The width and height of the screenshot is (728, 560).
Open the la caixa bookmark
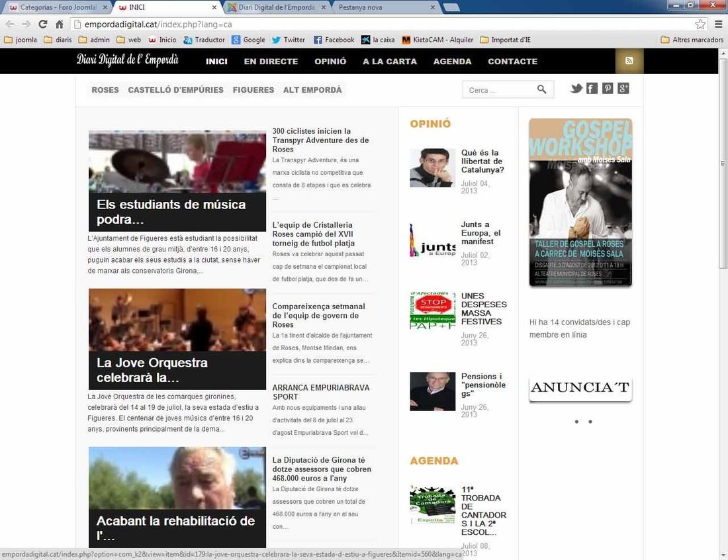[x=378, y=40]
